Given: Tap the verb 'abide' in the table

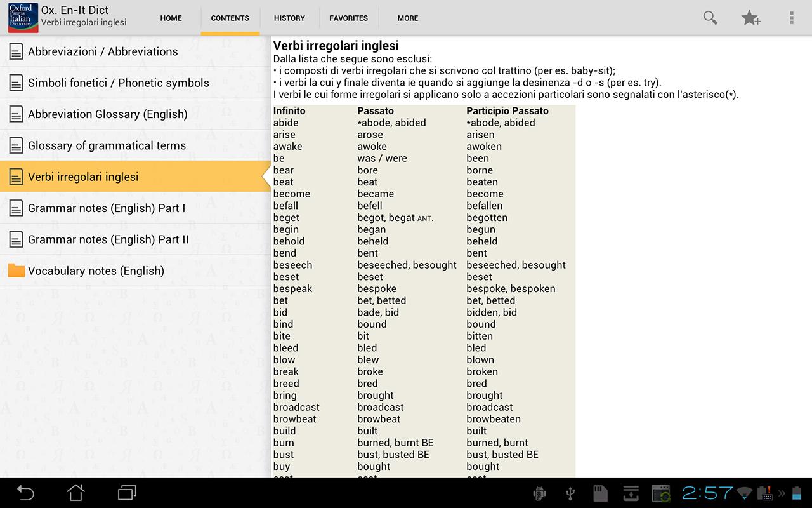Looking at the screenshot, I should 285,123.
